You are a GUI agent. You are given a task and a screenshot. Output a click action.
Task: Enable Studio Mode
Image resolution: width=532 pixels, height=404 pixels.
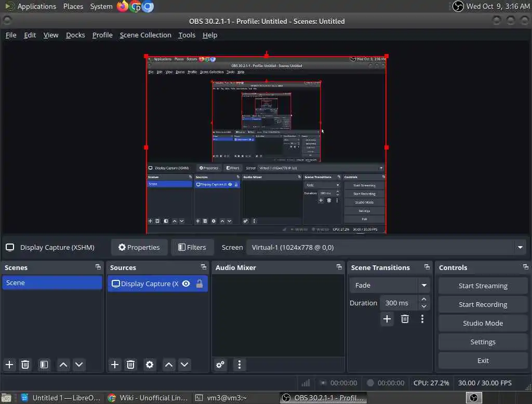pyautogui.click(x=483, y=323)
